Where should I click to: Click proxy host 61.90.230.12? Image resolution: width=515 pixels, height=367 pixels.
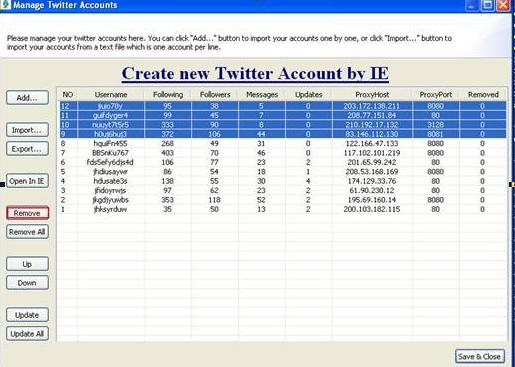(x=372, y=190)
